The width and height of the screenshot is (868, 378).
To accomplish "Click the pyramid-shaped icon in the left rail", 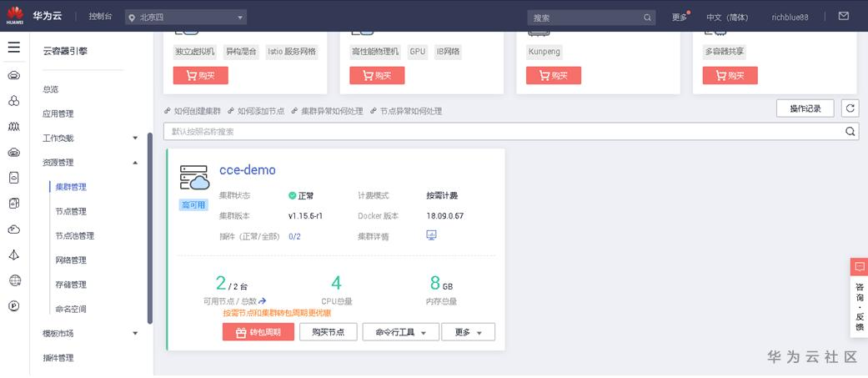I will [x=14, y=255].
